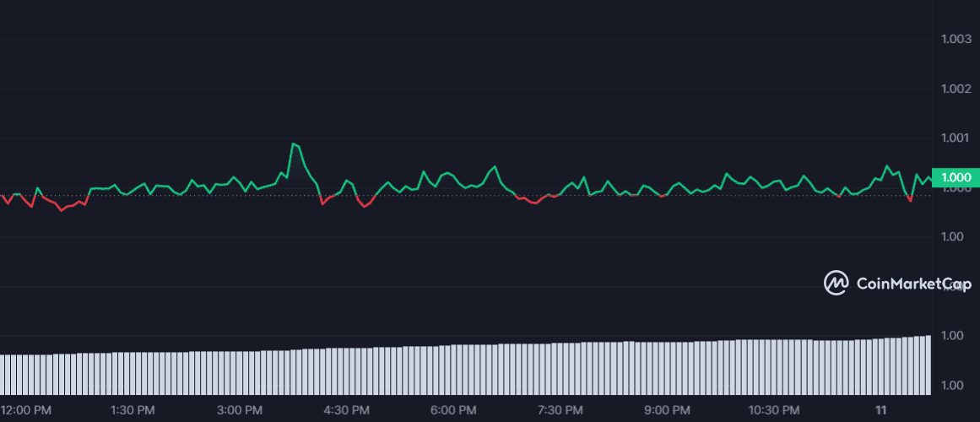Click the 1.003 price axis label

click(x=956, y=39)
